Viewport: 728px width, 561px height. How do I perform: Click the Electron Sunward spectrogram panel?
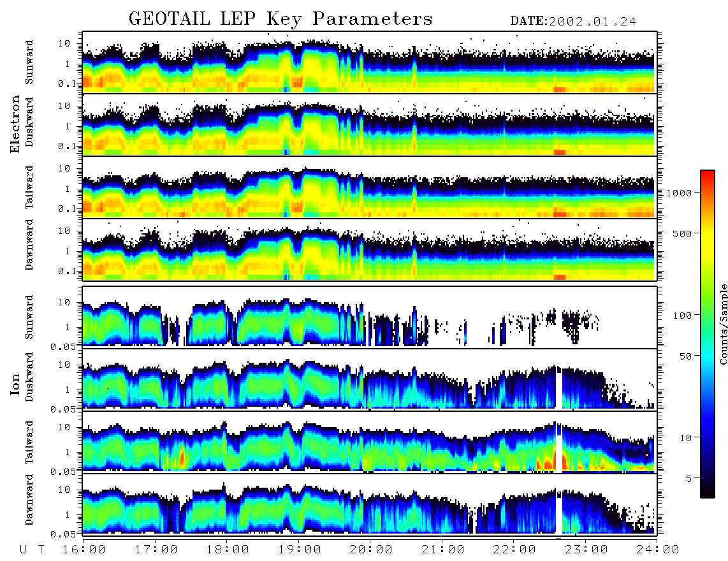370,62
